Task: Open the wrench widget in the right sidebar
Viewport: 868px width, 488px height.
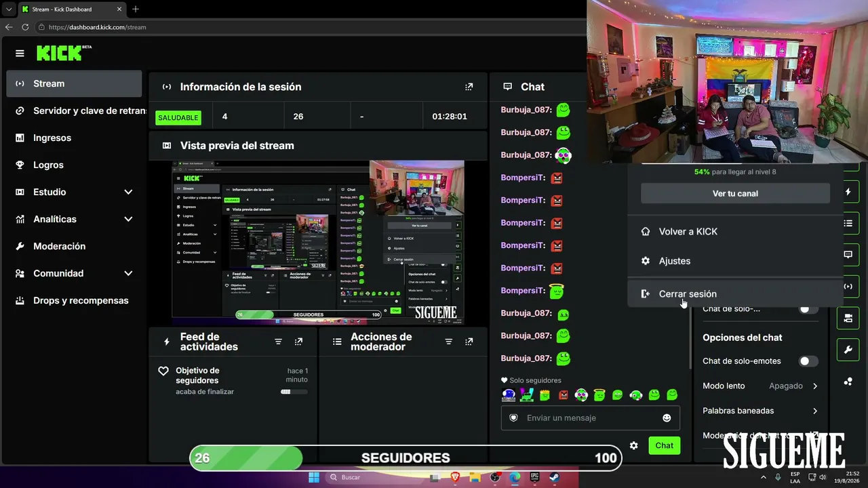Action: point(848,350)
